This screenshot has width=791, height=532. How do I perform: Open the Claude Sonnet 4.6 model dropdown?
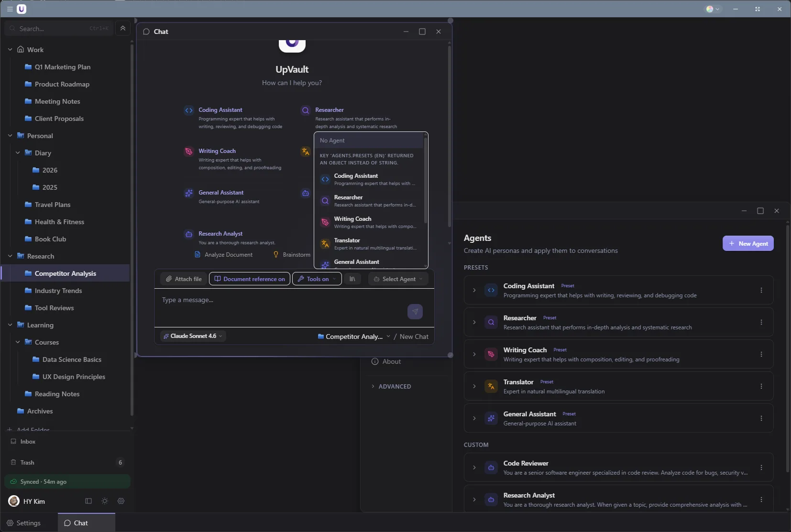click(x=193, y=336)
